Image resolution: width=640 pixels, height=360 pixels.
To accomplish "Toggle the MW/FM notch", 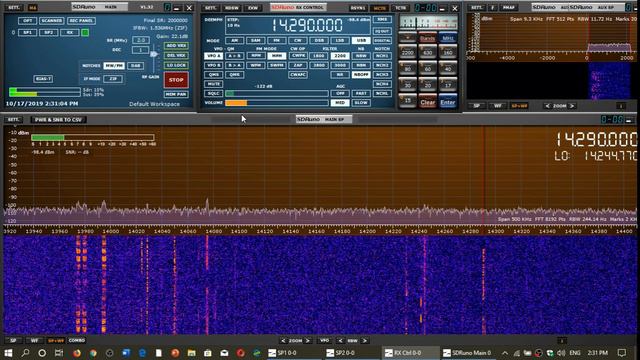I will [114, 65].
